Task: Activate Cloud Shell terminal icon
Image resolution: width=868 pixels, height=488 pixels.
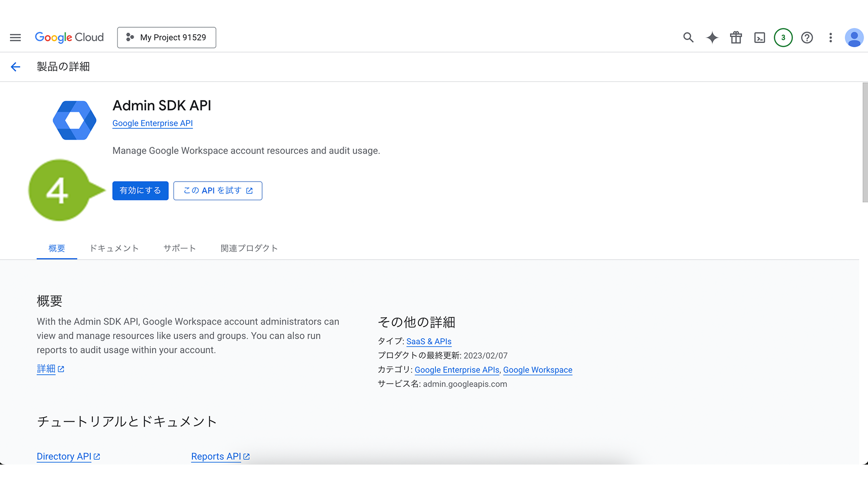Action: [x=760, y=38]
